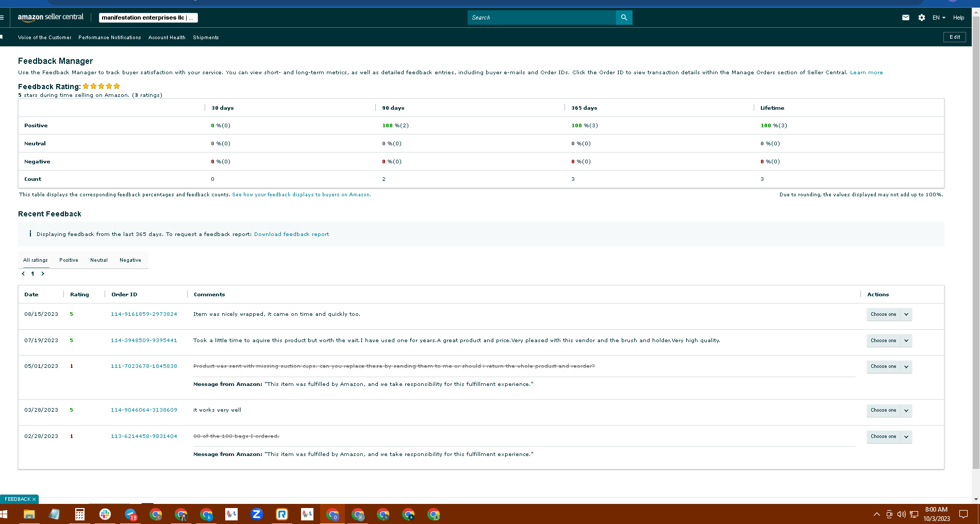Open Calculator from taskbar
This screenshot has height=524, width=980.
click(x=79, y=514)
